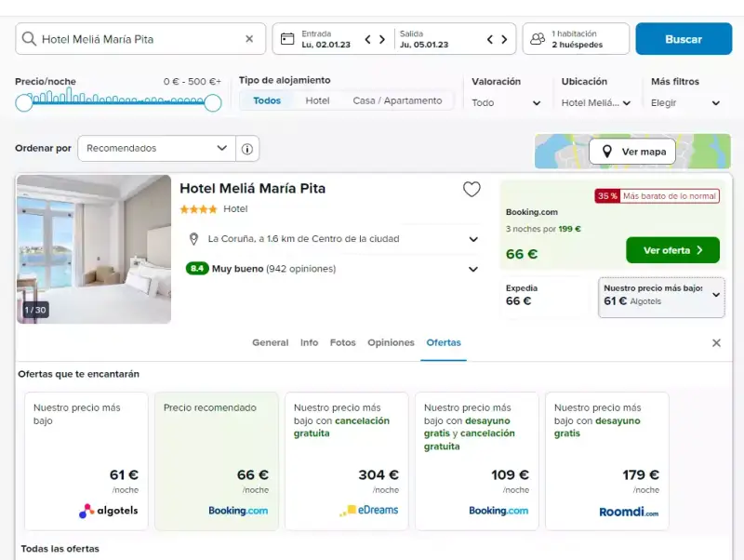Open the Valoración dropdown
This screenshot has width=744, height=560.
click(506, 103)
